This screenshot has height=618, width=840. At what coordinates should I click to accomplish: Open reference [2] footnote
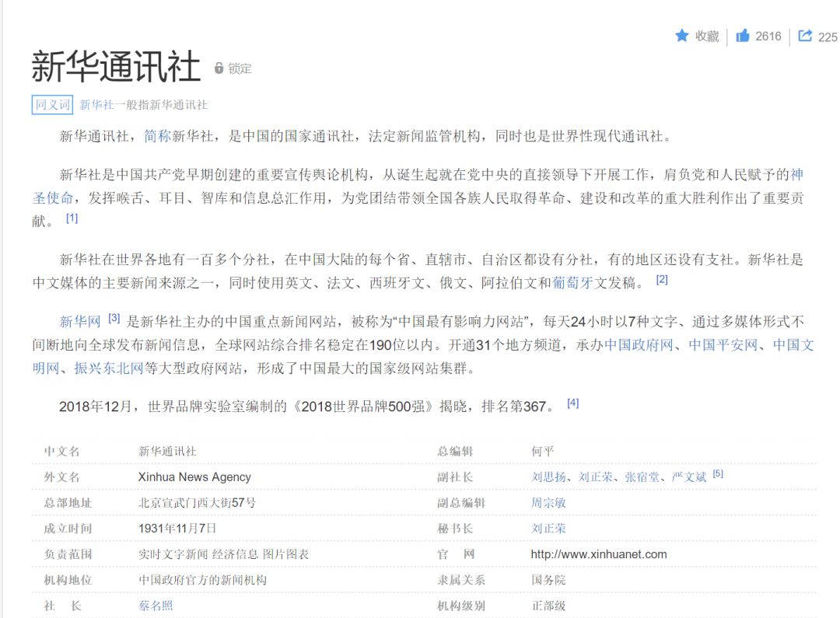pos(662,280)
